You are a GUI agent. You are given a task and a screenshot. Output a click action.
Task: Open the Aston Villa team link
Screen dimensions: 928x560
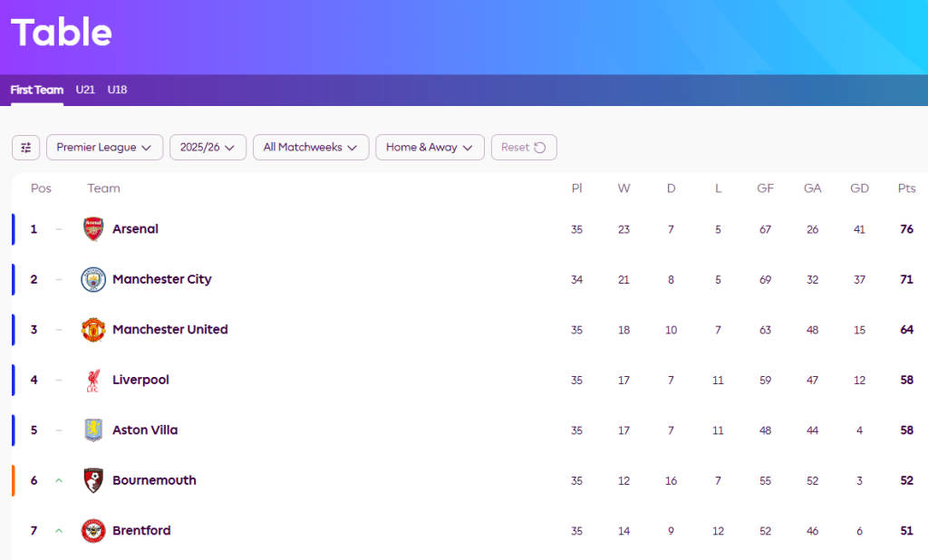pyautogui.click(x=145, y=430)
